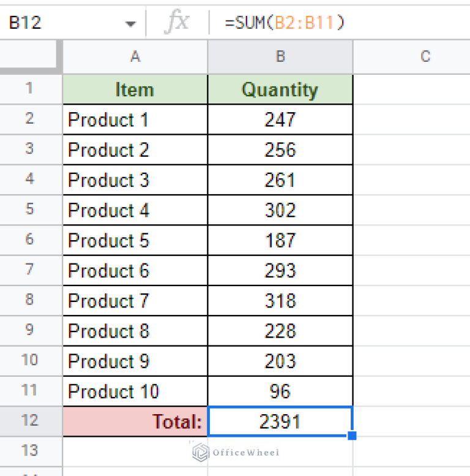
Task: Click the select-all corner box
Action: tap(31, 57)
